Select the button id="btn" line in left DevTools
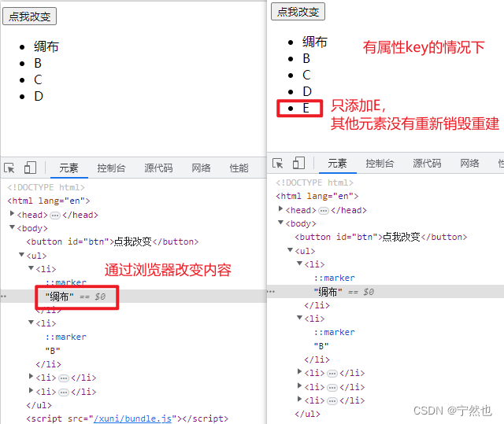 pyautogui.click(x=113, y=241)
